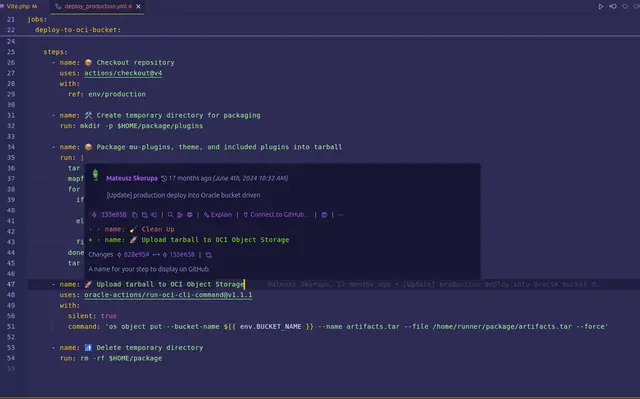This screenshot has width=640, height=399.
Task: Click the compare-changes icon following the copy SHA icon
Action: 144,215
